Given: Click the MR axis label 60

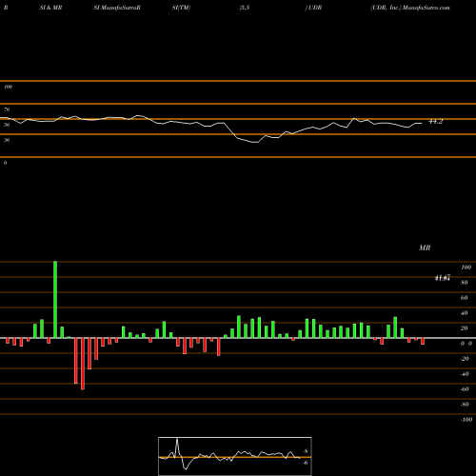Looking at the screenshot, I should (x=464, y=298).
